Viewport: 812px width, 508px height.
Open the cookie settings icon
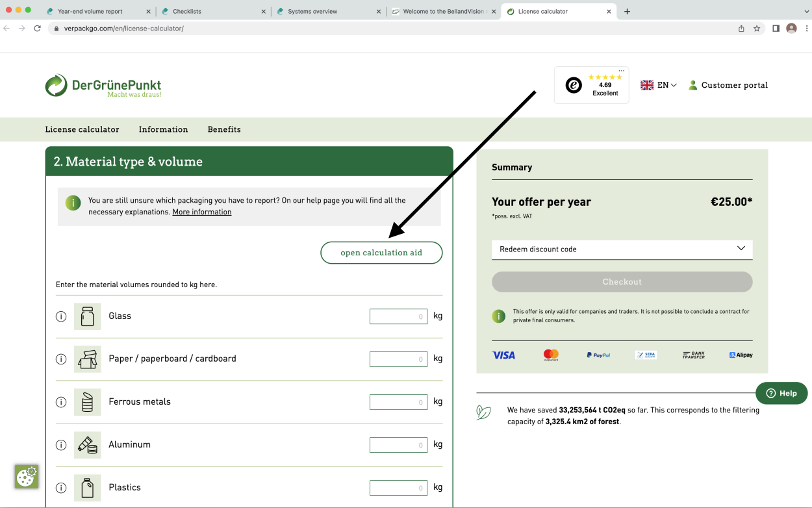click(27, 476)
